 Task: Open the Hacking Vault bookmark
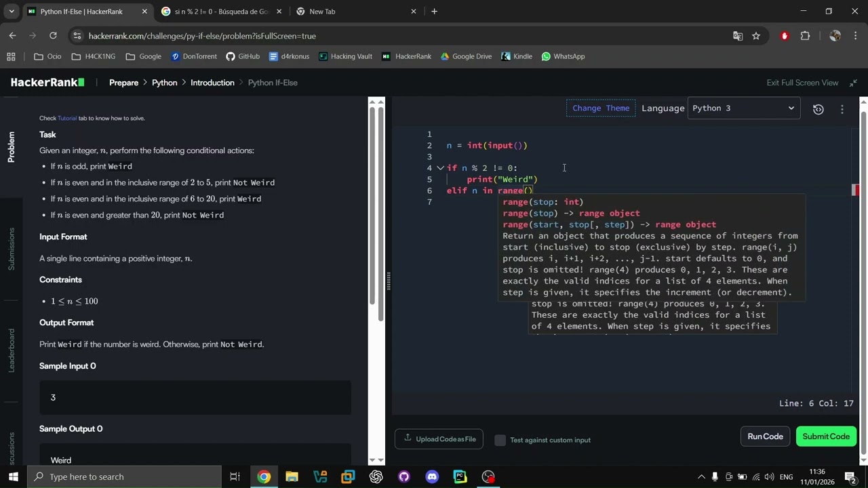point(345,56)
